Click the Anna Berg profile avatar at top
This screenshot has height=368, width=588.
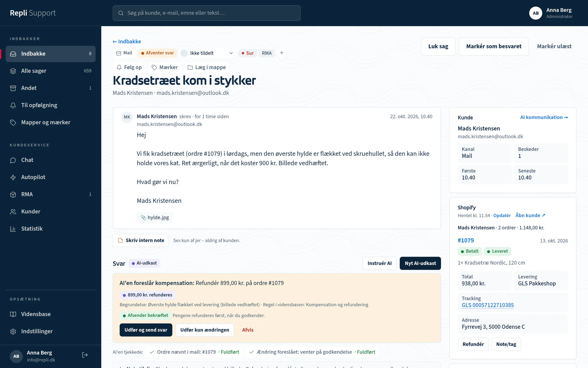(536, 13)
